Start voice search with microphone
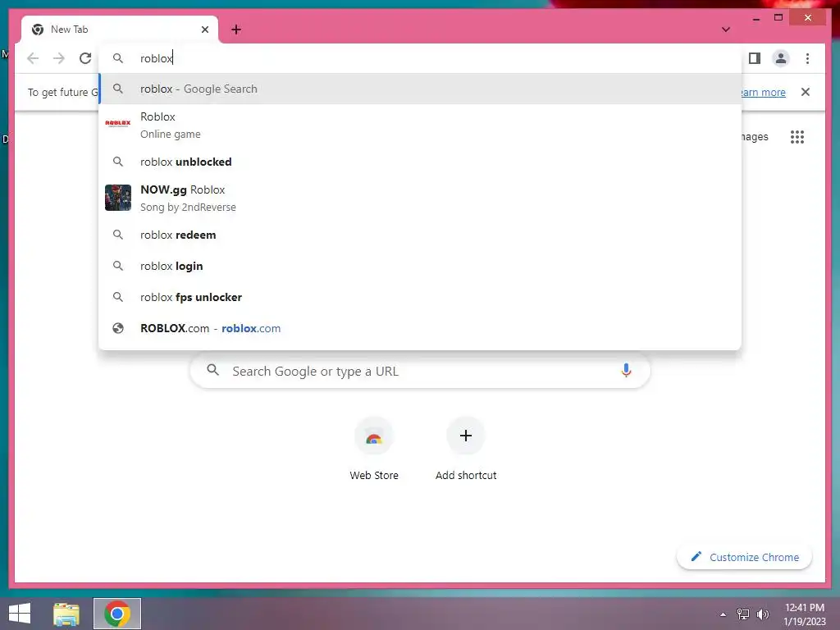 click(x=626, y=370)
